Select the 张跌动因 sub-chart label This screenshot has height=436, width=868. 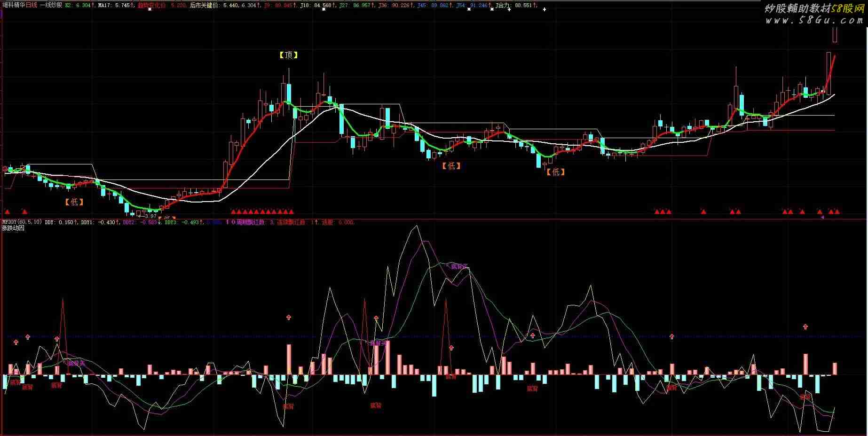(13, 228)
